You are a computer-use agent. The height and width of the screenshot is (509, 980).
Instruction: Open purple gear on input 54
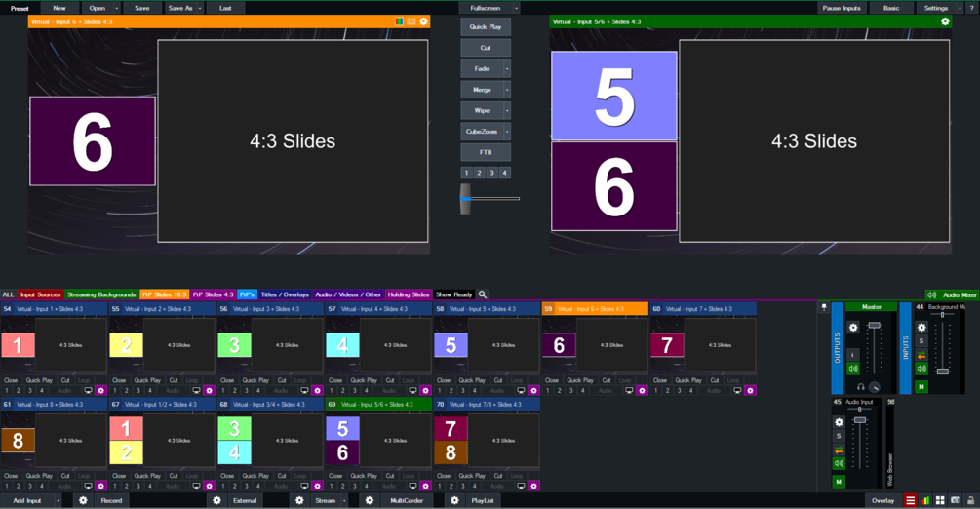click(x=100, y=391)
